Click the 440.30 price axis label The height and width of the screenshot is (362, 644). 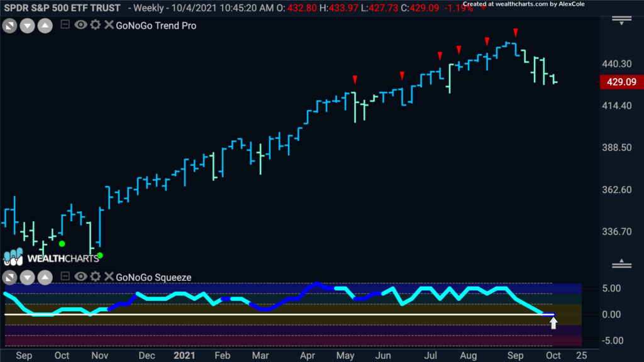(617, 64)
